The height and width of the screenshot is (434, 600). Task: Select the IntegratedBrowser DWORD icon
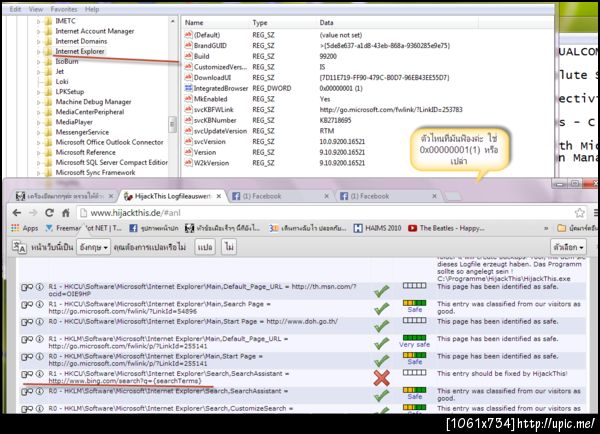pyautogui.click(x=188, y=88)
